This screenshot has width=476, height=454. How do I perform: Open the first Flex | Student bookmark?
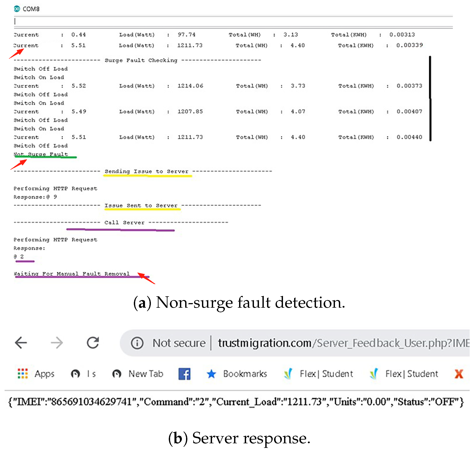point(318,374)
